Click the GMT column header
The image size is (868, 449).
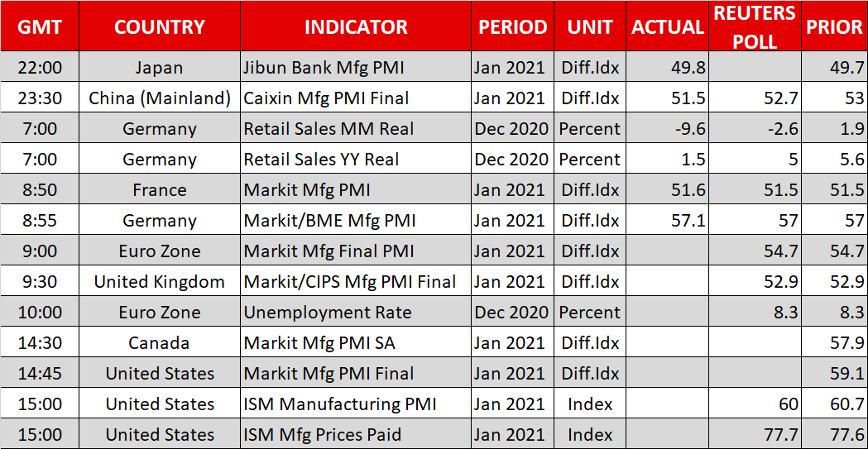tap(40, 27)
